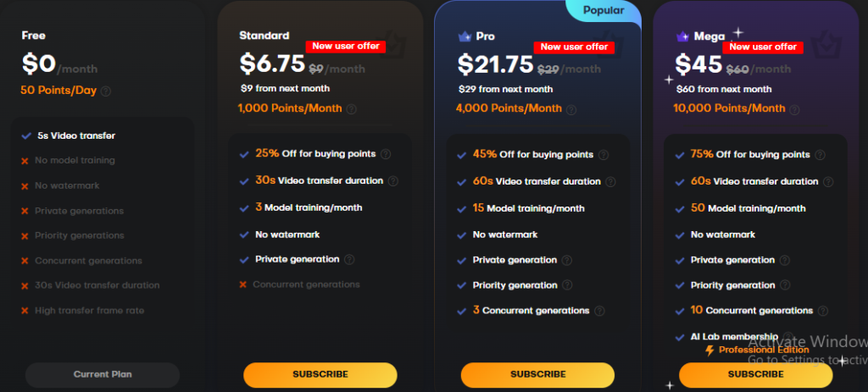Click help icon for 25% Off buying points
The image size is (868, 392).
tap(386, 154)
